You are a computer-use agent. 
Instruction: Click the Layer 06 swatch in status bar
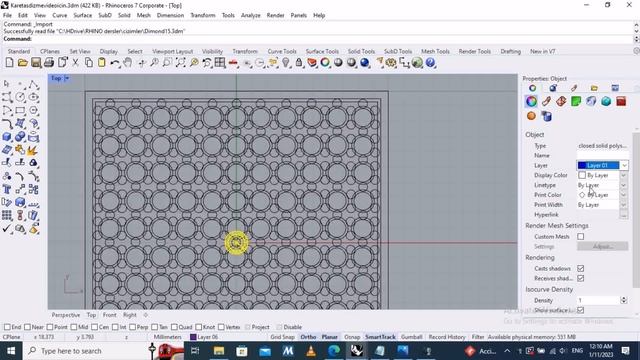[x=193, y=337]
